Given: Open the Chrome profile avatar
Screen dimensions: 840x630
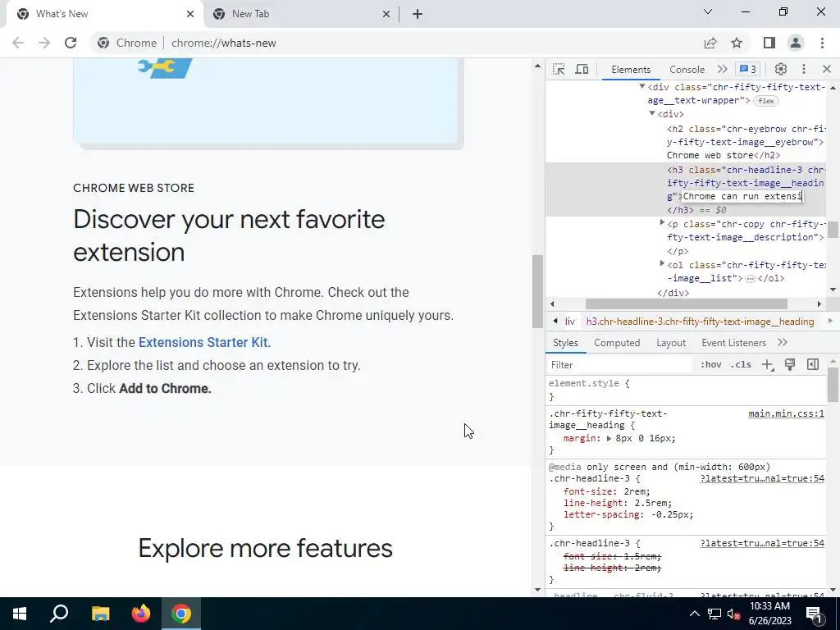Looking at the screenshot, I should click(x=796, y=43).
